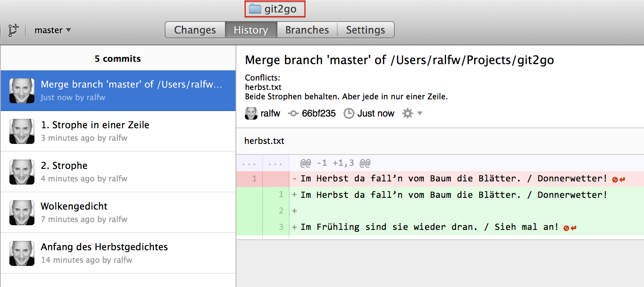Screen dimensions: 644x287
Task: Click no-newline icon on the Frühling line
Action: click(x=570, y=228)
